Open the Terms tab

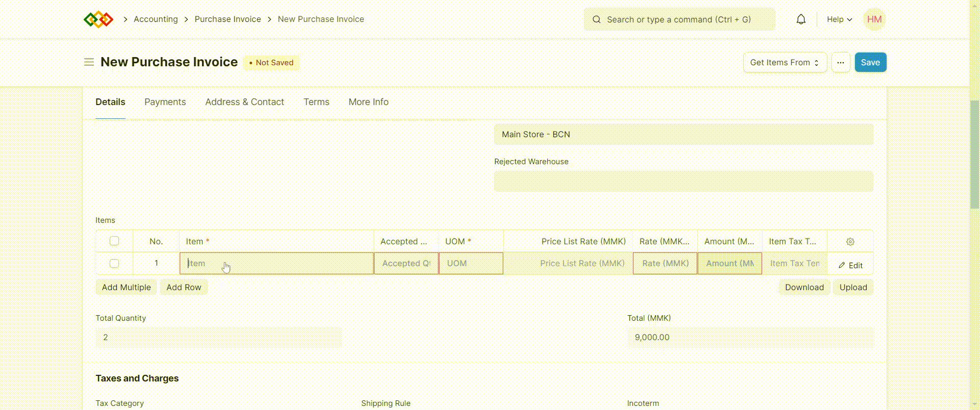coord(316,102)
